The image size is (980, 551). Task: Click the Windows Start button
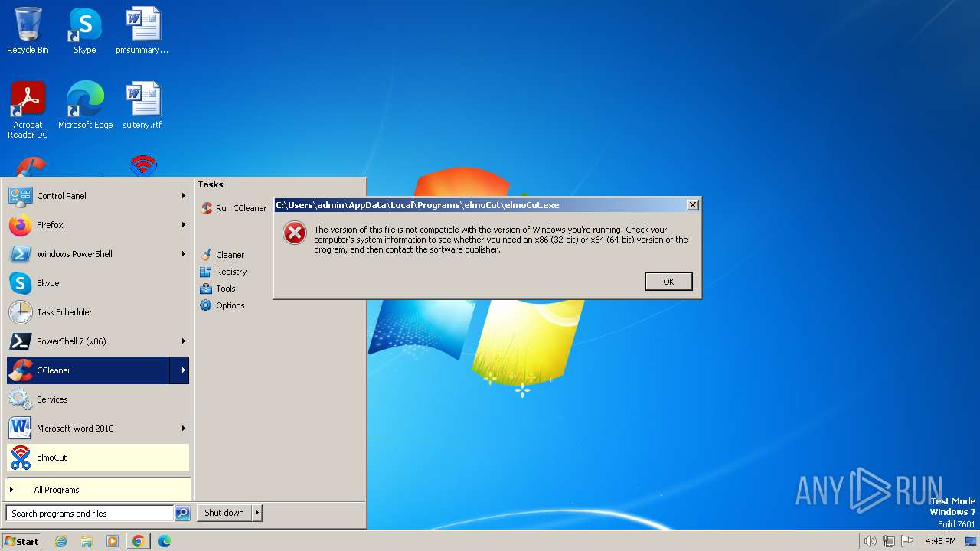tap(21, 541)
